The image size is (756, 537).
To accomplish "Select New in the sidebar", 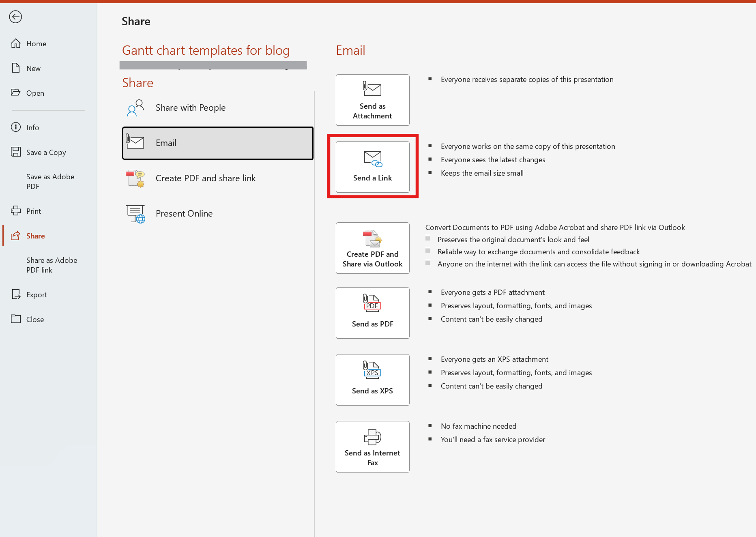I will coord(33,69).
